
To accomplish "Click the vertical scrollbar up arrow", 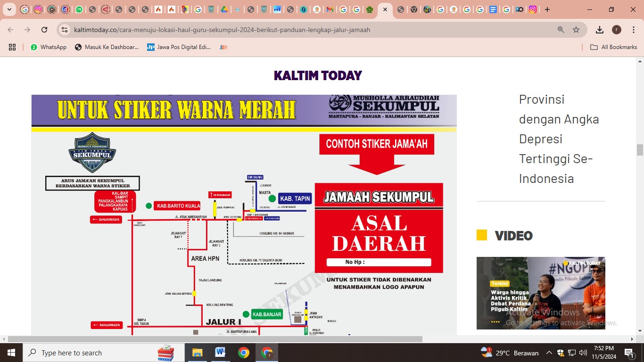I will [640, 61].
